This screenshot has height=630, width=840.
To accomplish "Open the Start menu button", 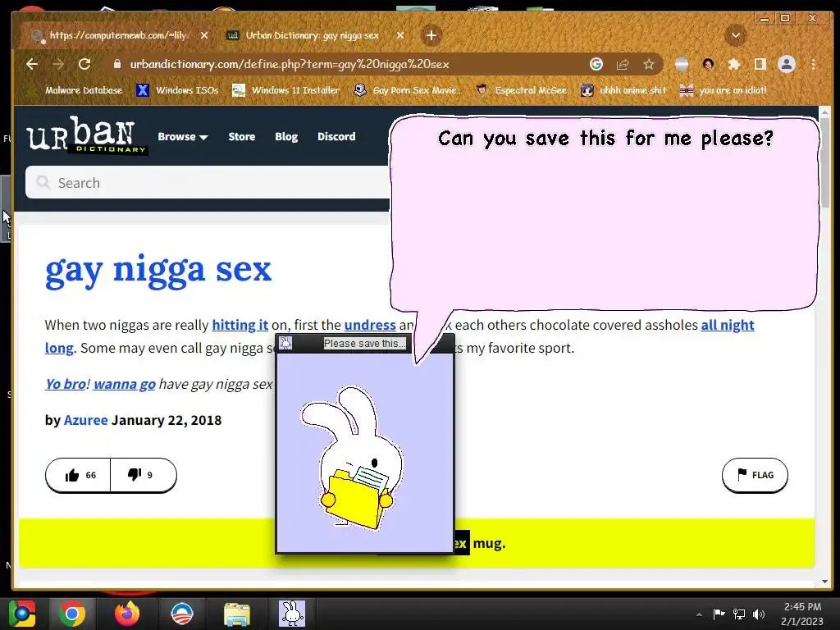I will pos(22,614).
